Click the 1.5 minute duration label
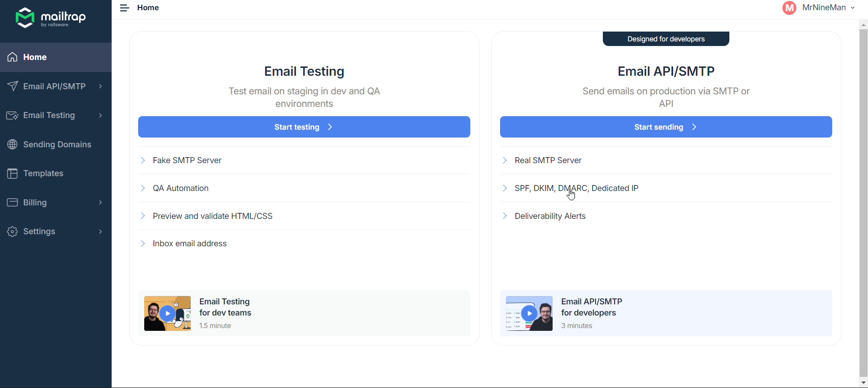Image resolution: width=868 pixels, height=388 pixels. (215, 326)
